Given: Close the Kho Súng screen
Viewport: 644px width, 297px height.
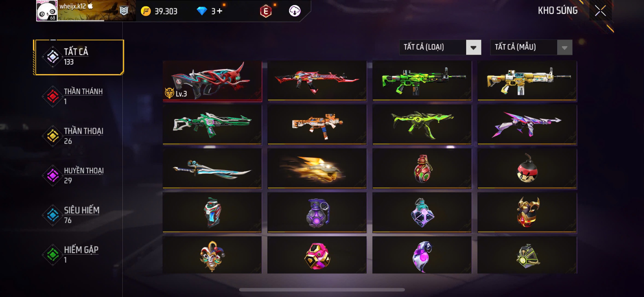Looking at the screenshot, I should pos(600,11).
